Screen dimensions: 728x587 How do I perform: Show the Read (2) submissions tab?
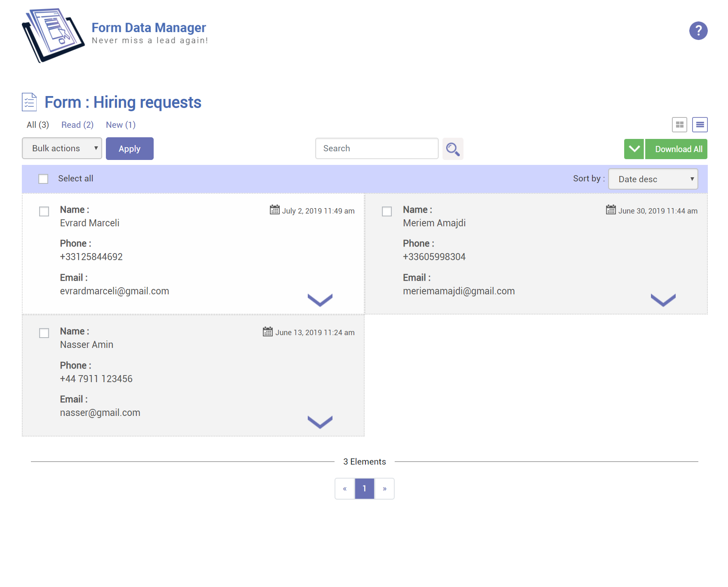pyautogui.click(x=77, y=125)
